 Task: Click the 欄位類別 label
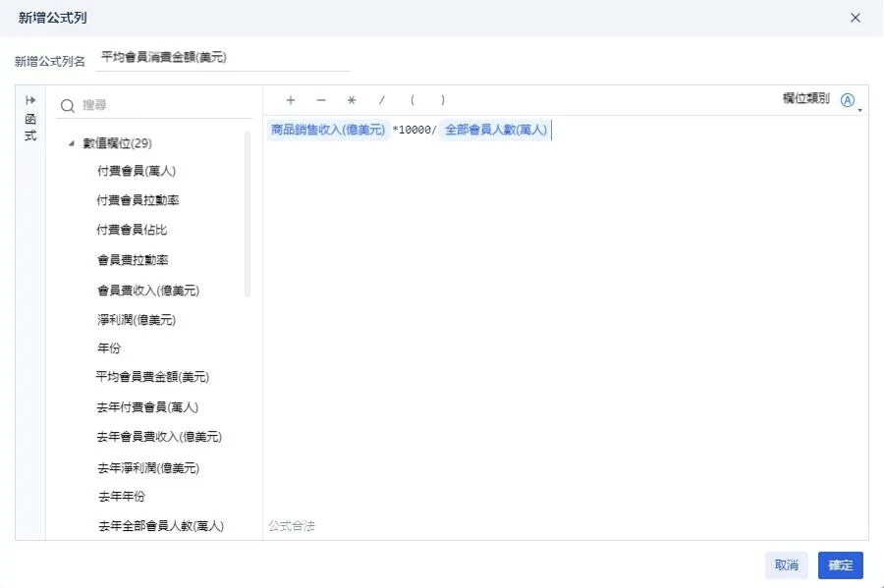pyautogui.click(x=806, y=98)
